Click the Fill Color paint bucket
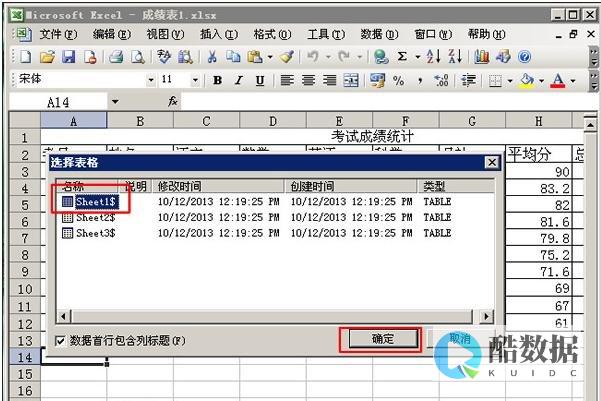 click(x=527, y=81)
